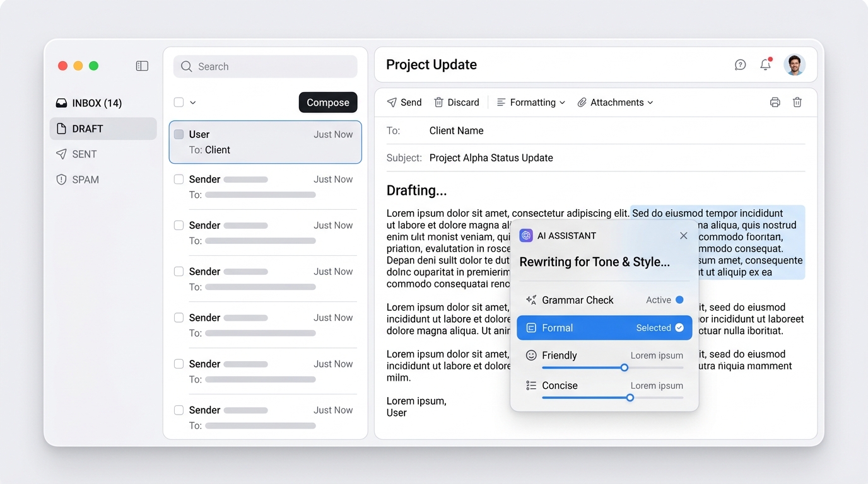Open notifications bell icon

click(766, 64)
